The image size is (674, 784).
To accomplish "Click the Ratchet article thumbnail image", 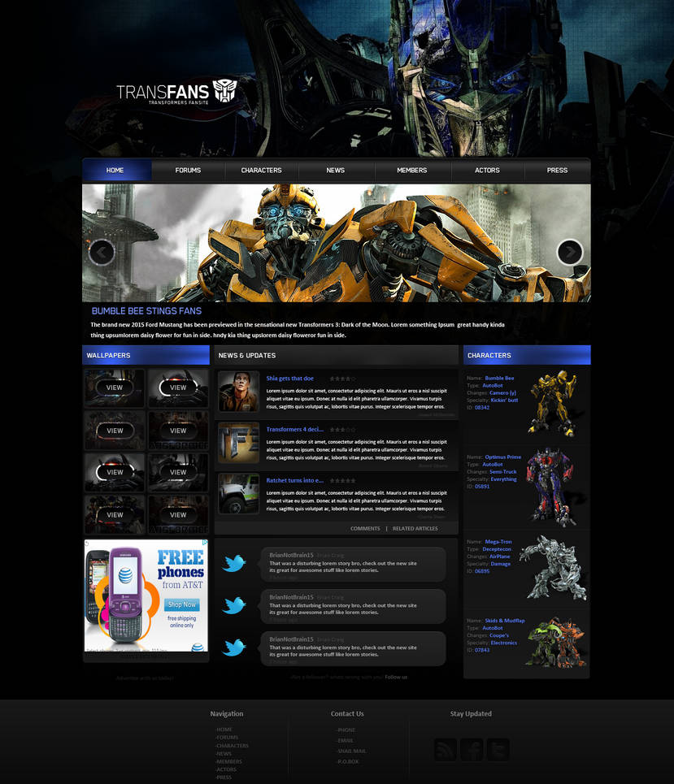I will pyautogui.click(x=238, y=494).
